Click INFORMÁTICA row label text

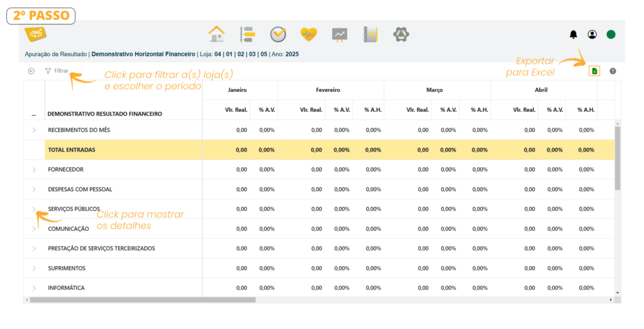pyautogui.click(x=66, y=288)
